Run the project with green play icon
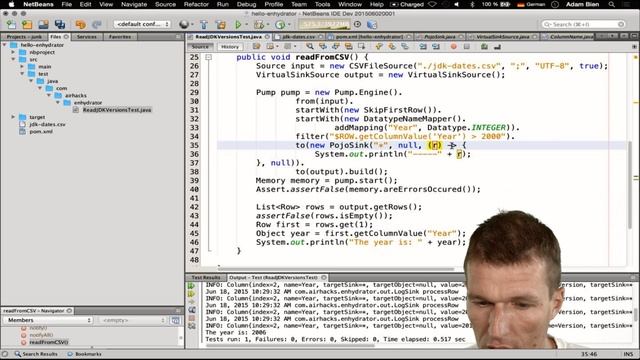Image resolution: width=640 pixels, height=360 pixels. 238,25
